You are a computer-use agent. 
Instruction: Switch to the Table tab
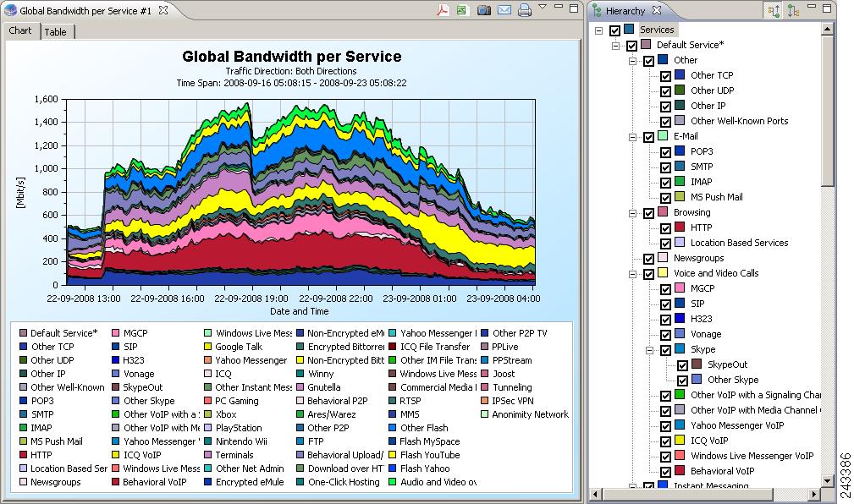57,30
